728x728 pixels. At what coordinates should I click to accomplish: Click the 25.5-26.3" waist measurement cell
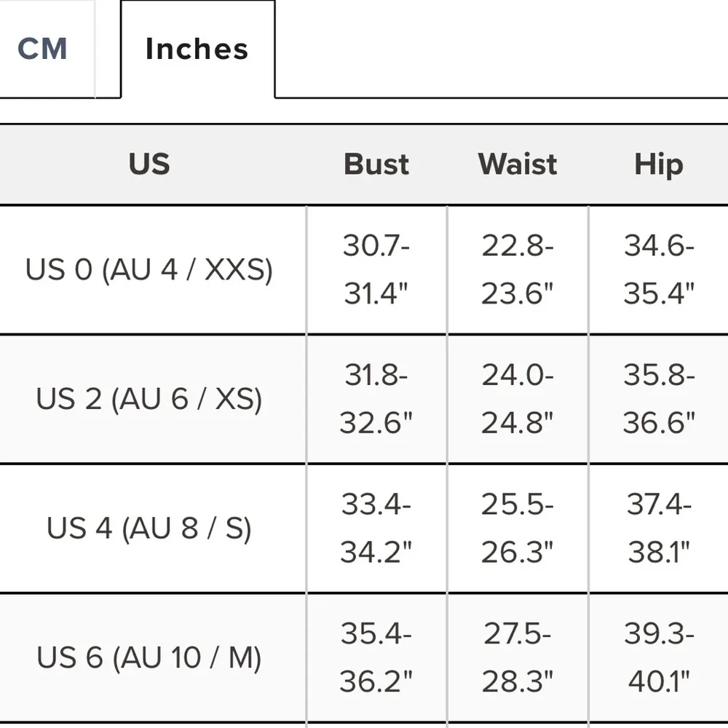pos(518,529)
